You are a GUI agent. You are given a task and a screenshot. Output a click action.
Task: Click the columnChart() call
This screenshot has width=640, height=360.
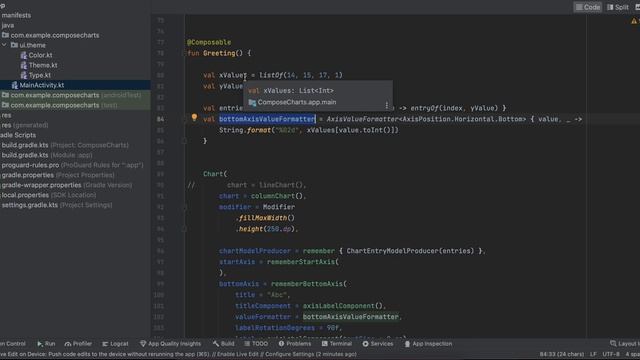pyautogui.click(x=277, y=196)
